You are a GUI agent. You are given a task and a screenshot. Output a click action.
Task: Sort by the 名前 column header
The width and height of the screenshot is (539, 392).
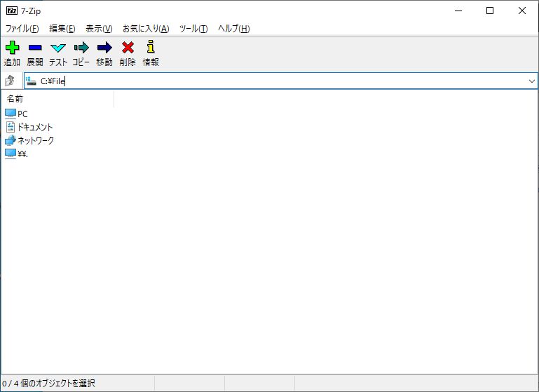(x=57, y=99)
